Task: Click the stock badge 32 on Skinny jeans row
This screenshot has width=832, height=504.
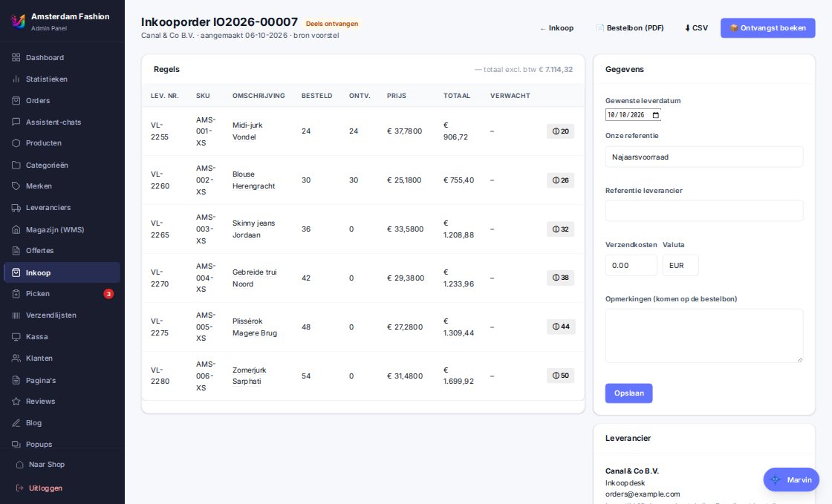Action: 560,229
